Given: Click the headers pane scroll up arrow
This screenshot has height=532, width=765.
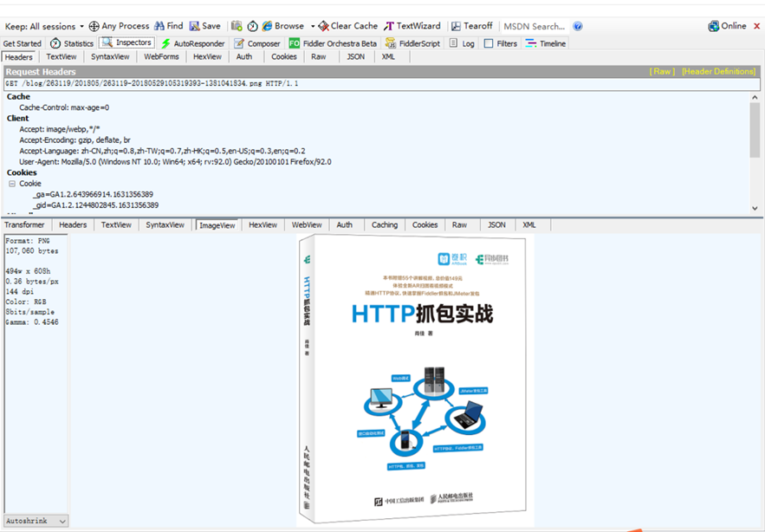Looking at the screenshot, I should (755, 98).
